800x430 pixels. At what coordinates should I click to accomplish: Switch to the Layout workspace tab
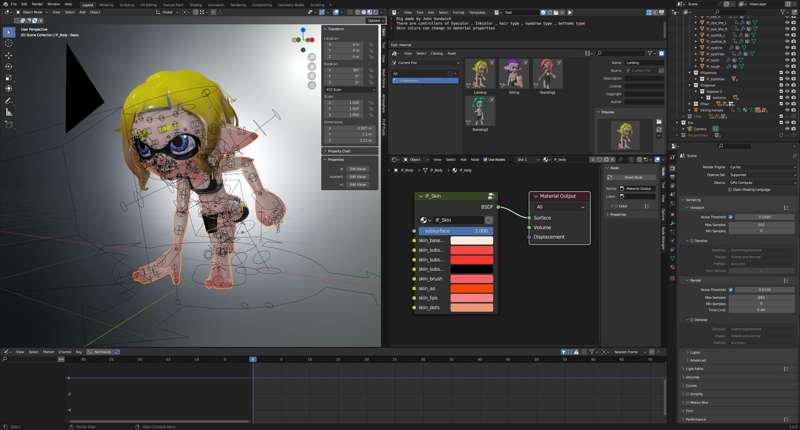[87, 4]
